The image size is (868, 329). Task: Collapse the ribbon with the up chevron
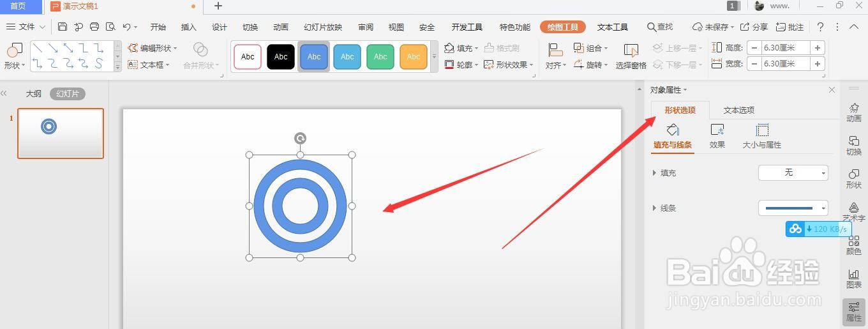click(854, 27)
